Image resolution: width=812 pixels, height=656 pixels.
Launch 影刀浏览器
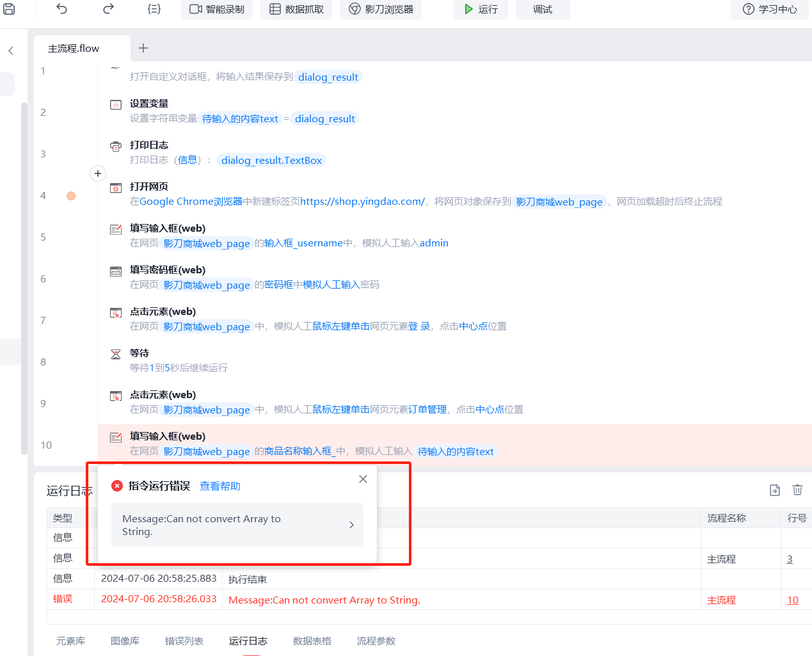[381, 9]
